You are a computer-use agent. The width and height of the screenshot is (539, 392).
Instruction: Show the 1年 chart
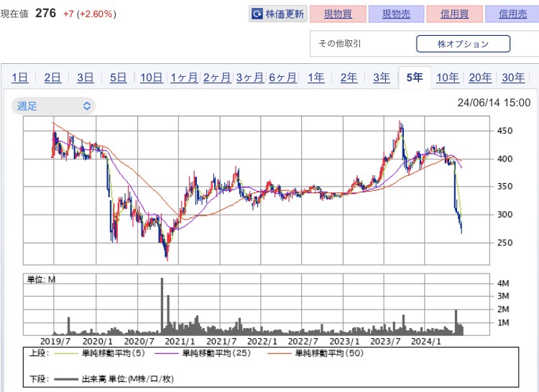(x=316, y=78)
